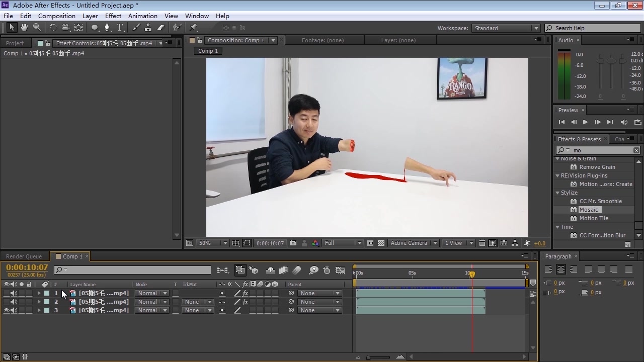Open the 50% magnification dropdown

coord(213,243)
